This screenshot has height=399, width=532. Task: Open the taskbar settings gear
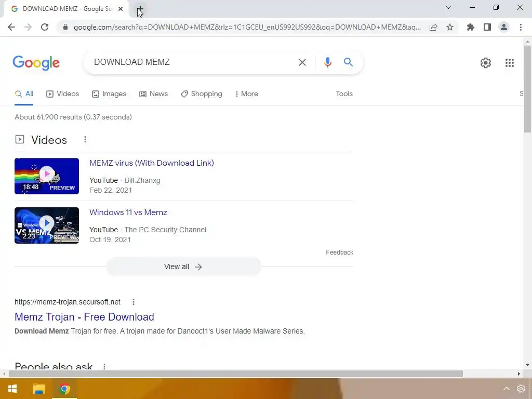pos(521,389)
